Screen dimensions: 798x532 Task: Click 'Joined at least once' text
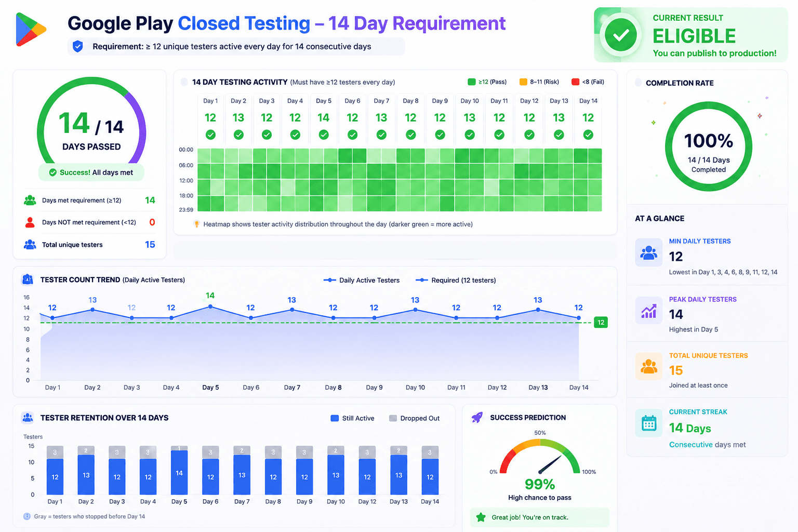tap(698, 385)
